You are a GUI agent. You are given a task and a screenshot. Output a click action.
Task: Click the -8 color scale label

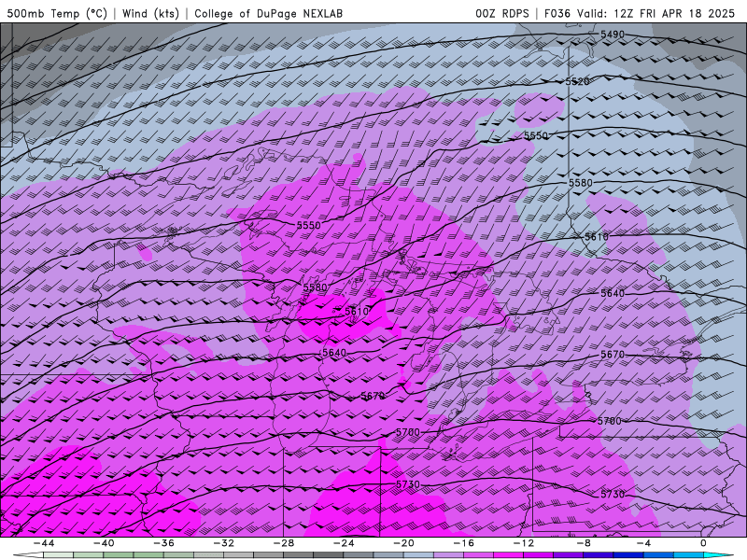point(584,543)
